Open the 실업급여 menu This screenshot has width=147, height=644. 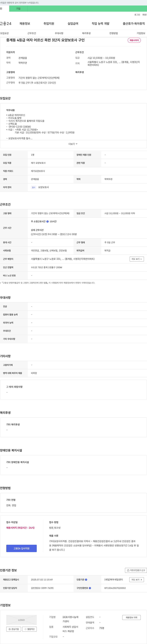click(x=73, y=23)
